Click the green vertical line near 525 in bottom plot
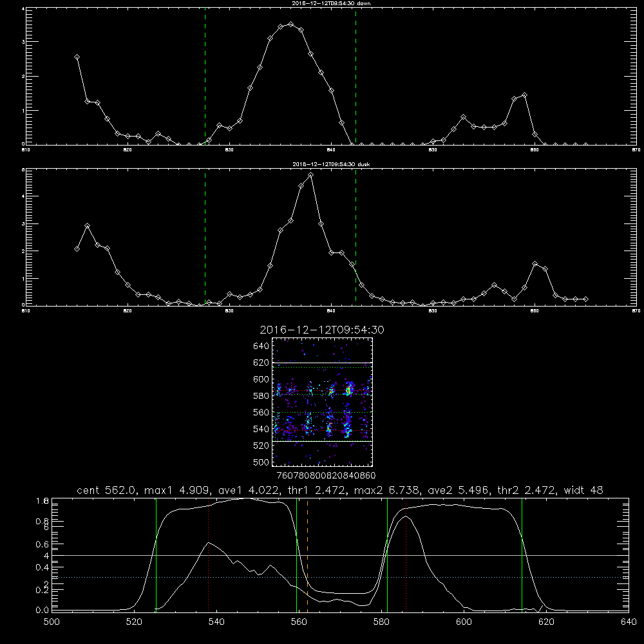Viewport: 644px width, 644px height. 156,555
